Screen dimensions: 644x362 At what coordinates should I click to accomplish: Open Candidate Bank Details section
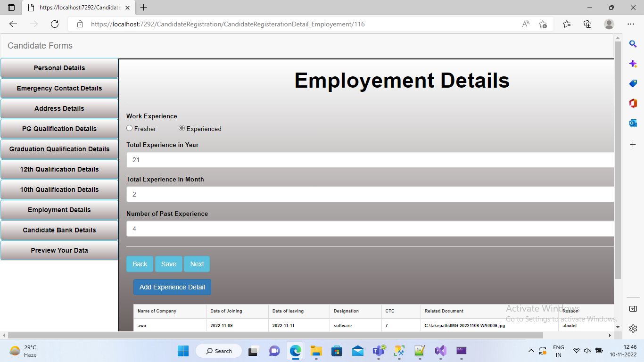point(59,230)
